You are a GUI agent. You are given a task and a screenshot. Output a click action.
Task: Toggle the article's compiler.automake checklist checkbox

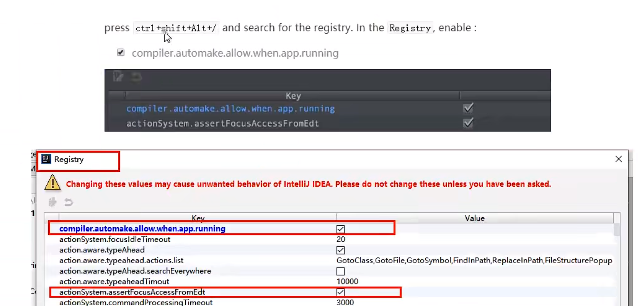[120, 52]
